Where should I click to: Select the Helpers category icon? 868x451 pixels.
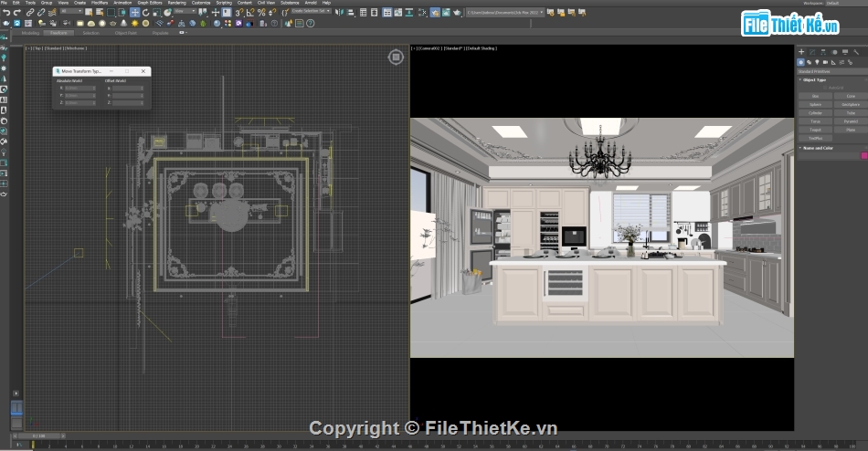[x=833, y=62]
